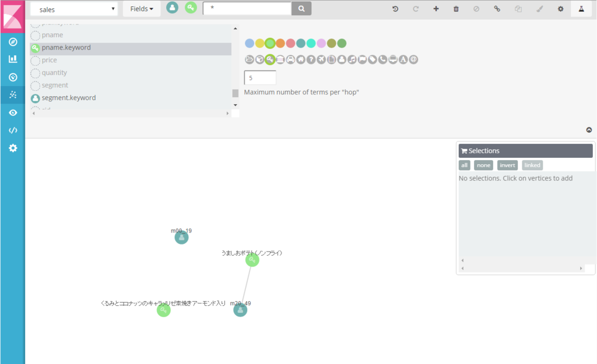
Task: Toggle green key field button in top bar
Action: point(191,7)
